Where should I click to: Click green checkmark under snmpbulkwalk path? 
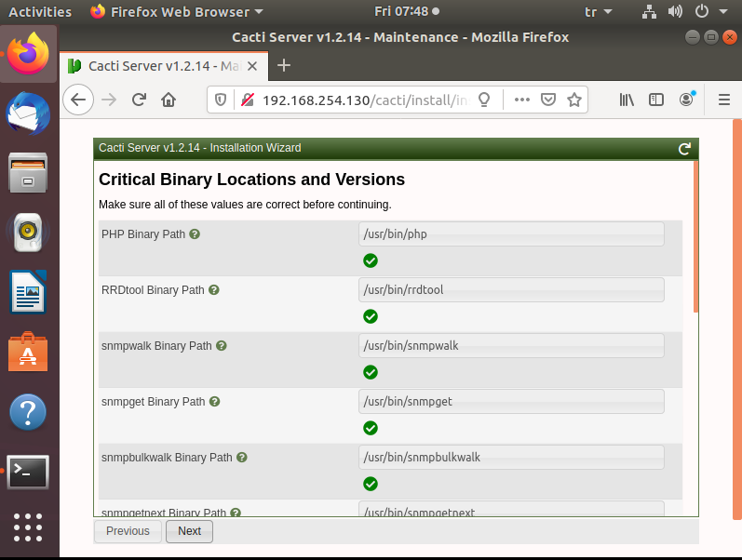[x=371, y=484]
